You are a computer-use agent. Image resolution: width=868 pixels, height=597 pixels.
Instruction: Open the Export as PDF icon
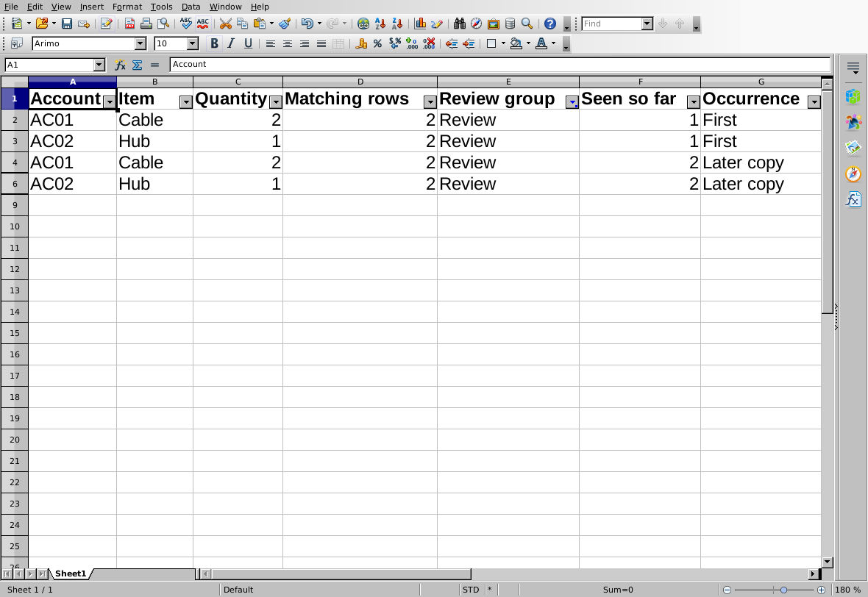129,24
